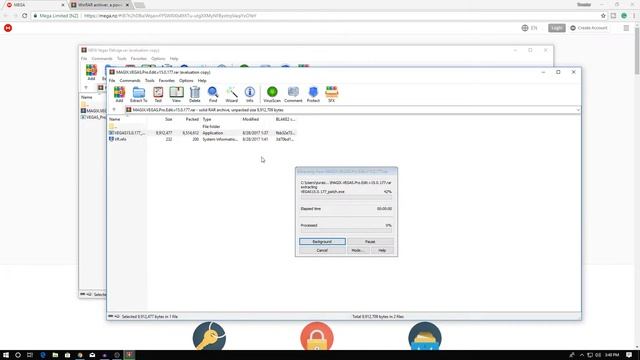640x360 pixels.
Task: Click the browser address bar URL
Action: coord(170,16)
